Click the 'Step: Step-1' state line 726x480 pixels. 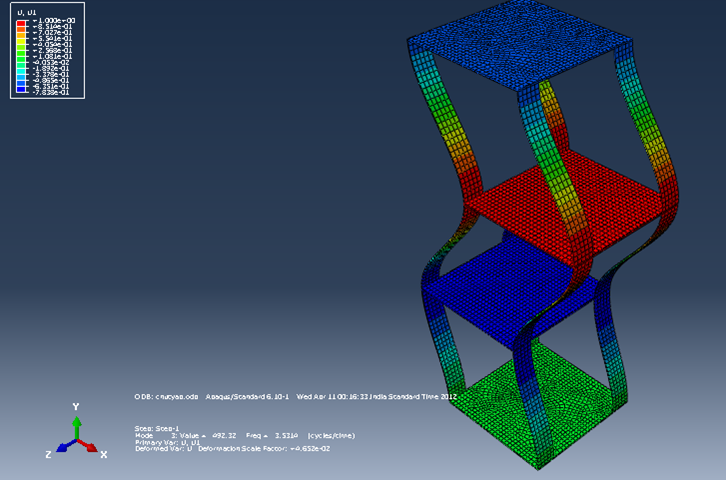pyautogui.click(x=156, y=429)
